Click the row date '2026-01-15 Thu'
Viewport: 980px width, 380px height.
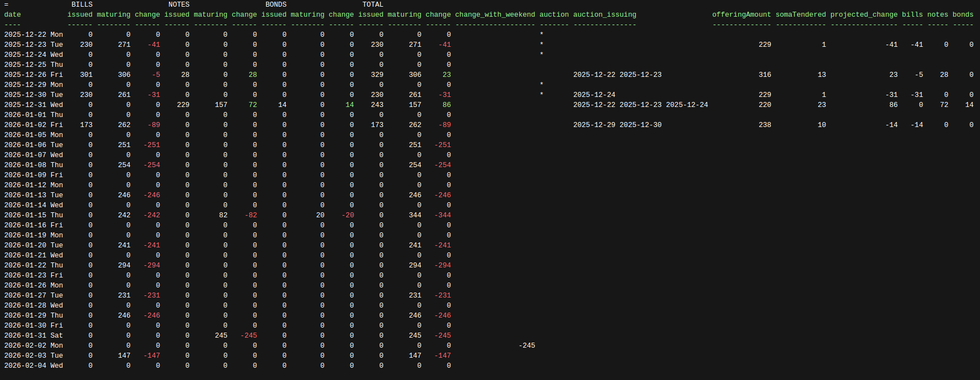33,215
